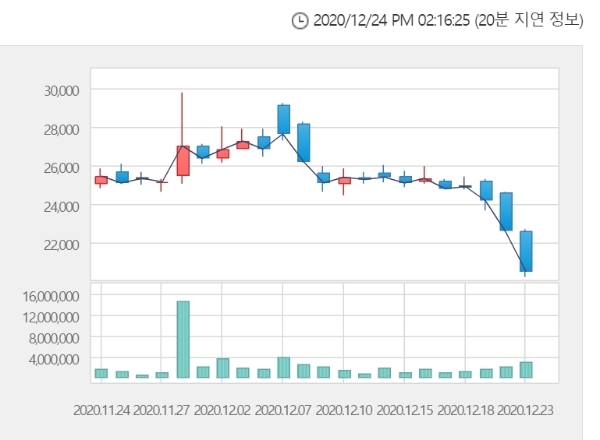This screenshot has width=600, height=440.
Task: Select the 2020.12.23 date label
Action: pyautogui.click(x=526, y=410)
